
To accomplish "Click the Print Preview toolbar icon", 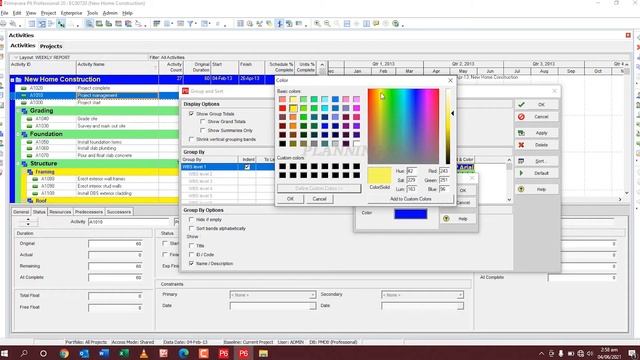I will (x=13, y=24).
